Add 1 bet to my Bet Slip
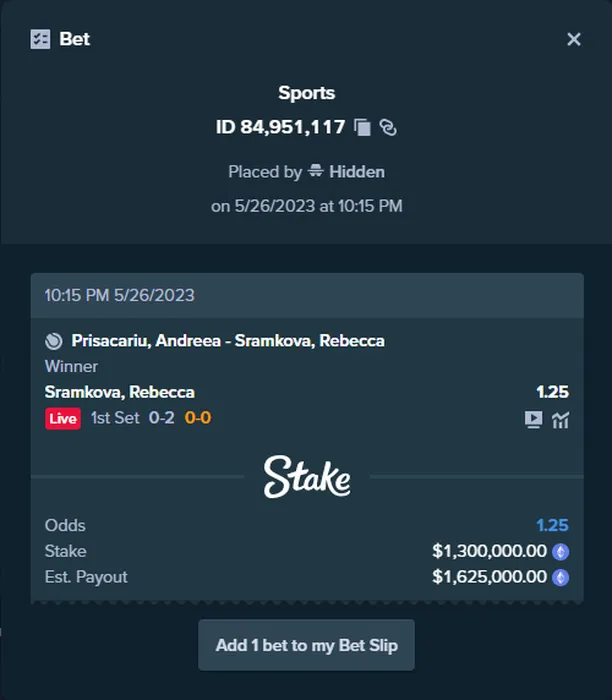612x700 pixels. pyautogui.click(x=306, y=645)
